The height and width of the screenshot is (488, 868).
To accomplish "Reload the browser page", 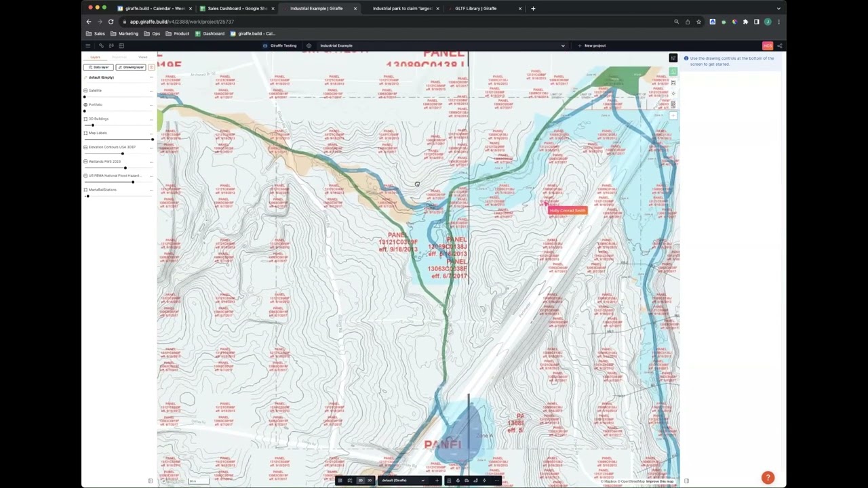I will (x=111, y=22).
